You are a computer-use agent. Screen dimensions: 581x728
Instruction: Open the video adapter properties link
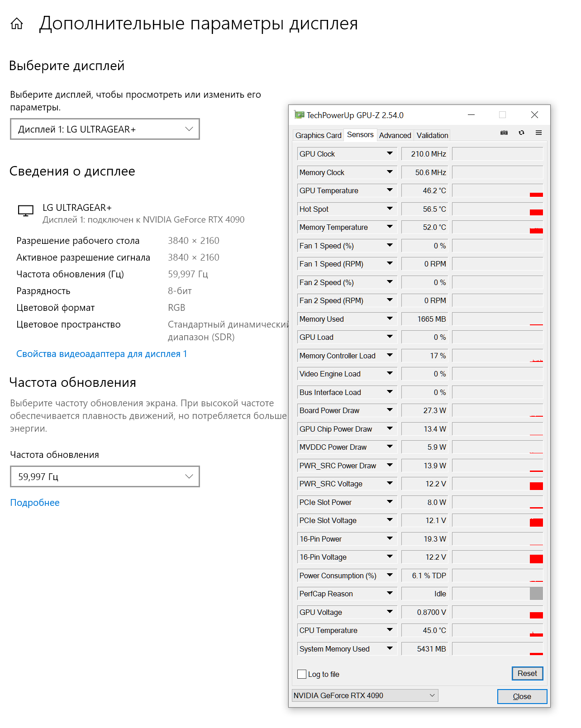(x=101, y=354)
